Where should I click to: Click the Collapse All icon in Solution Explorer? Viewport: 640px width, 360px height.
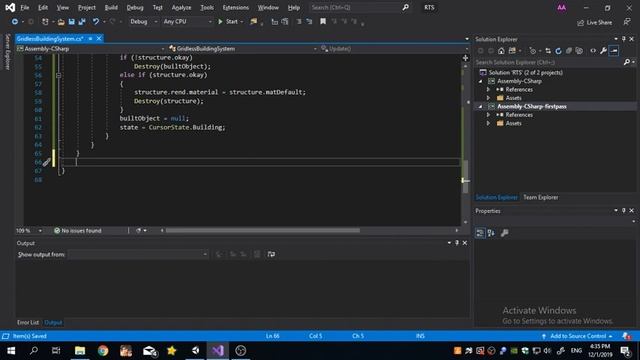569,51
